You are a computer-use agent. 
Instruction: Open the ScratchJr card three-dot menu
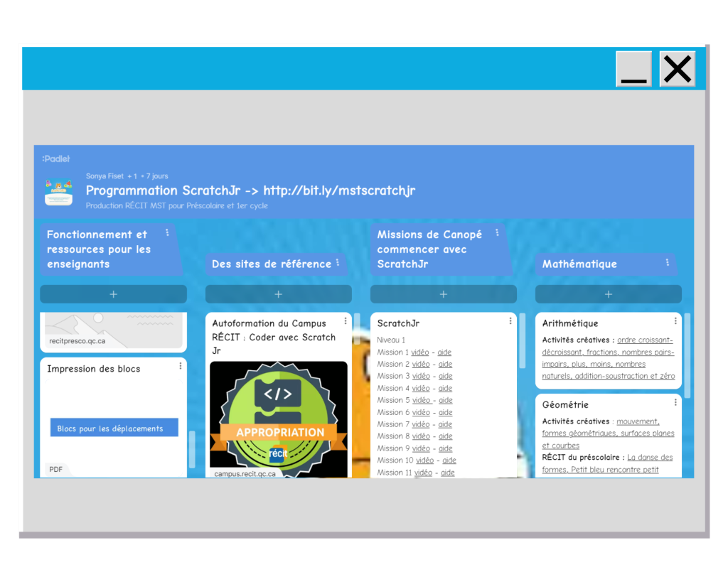(510, 320)
